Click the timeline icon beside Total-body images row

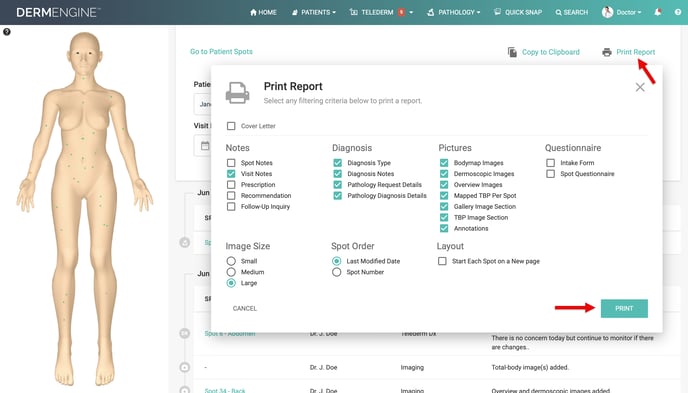[x=185, y=367]
